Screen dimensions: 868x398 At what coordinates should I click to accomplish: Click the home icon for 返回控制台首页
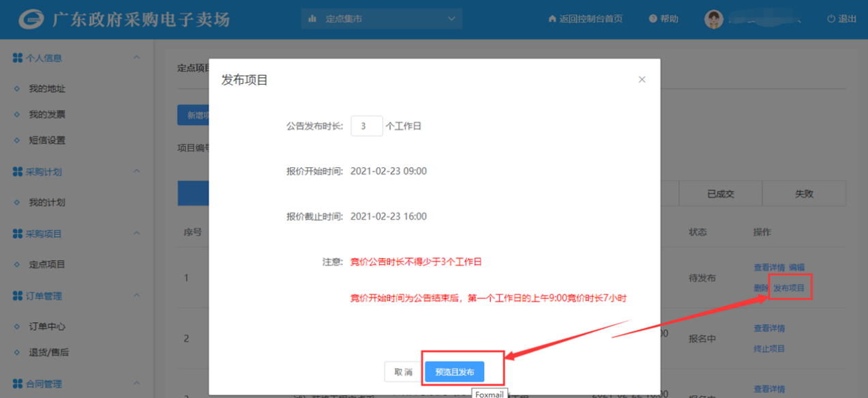click(552, 19)
